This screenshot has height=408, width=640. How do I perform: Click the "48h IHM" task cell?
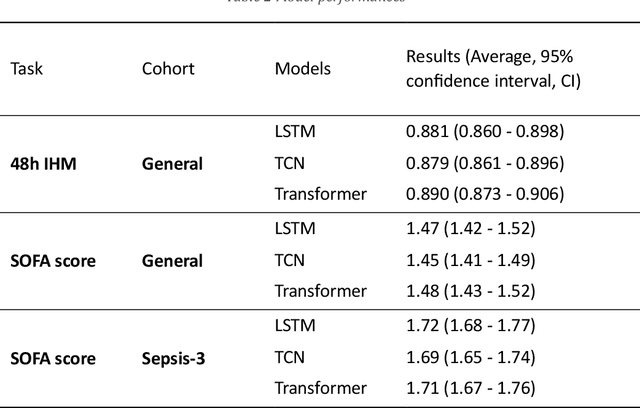point(43,163)
